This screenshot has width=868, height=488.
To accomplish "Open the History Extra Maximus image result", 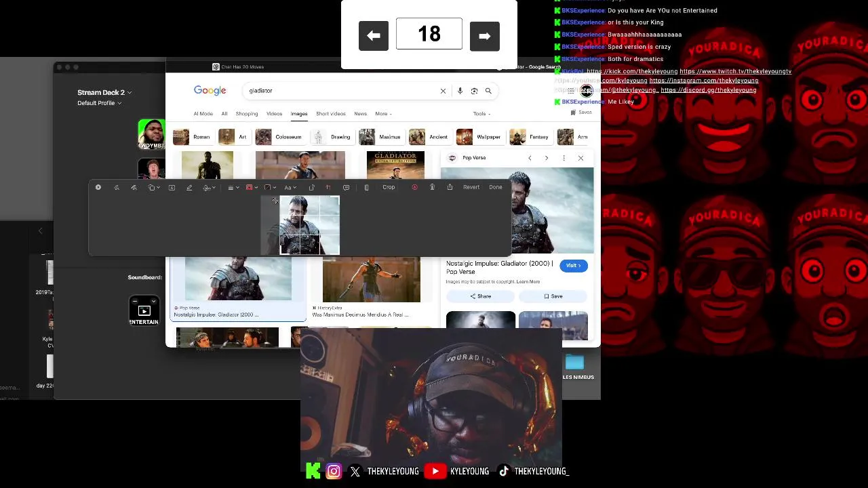I will (371, 281).
